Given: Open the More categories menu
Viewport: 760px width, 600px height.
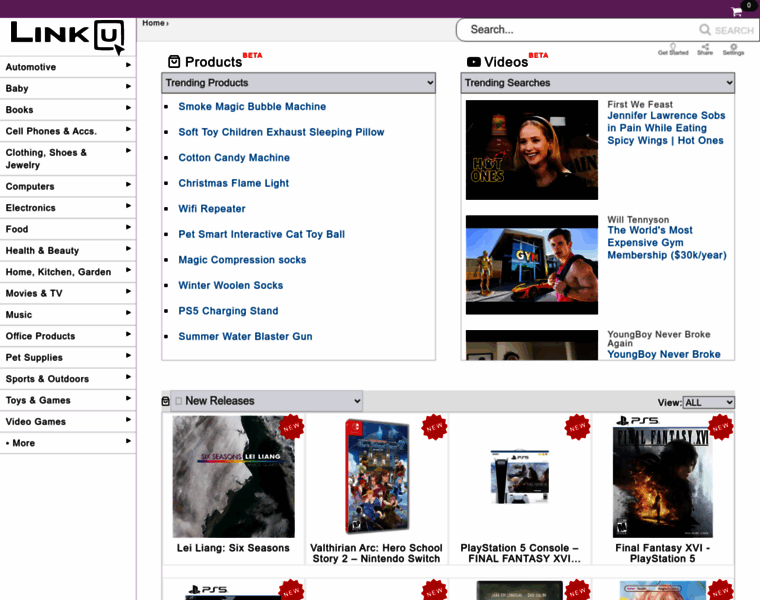Looking at the screenshot, I should pos(68,442).
